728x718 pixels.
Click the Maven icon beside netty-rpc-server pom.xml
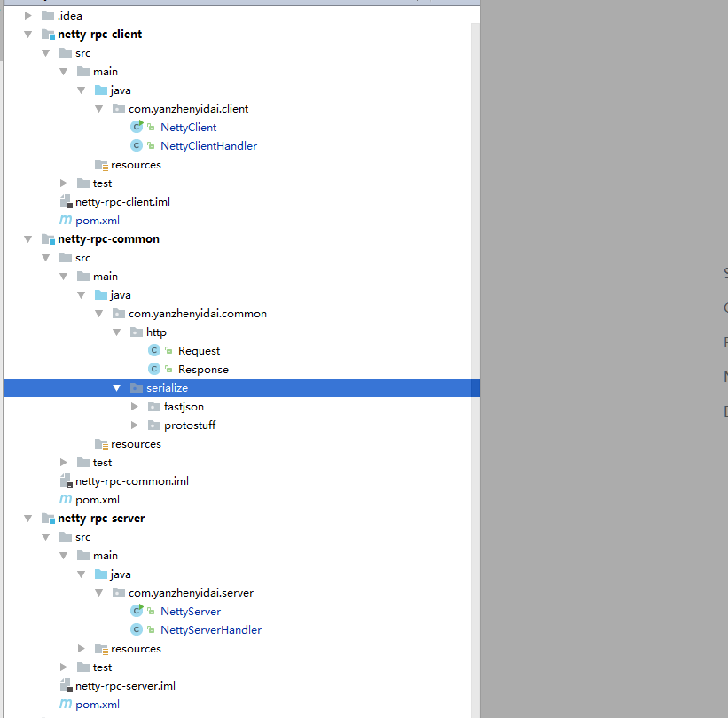pyautogui.click(x=66, y=704)
